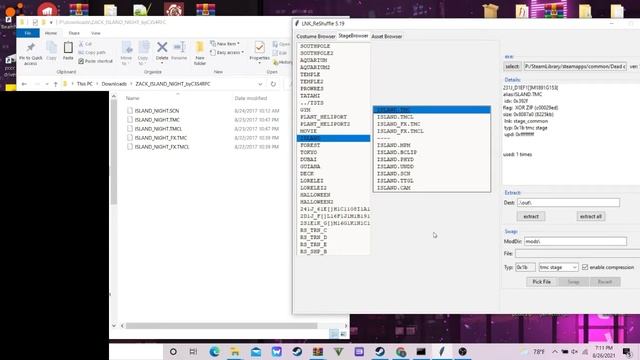Viewport: 640px width, 360px height.
Task: Click the Downloads breadcrumb in Explorer
Action: point(114,84)
